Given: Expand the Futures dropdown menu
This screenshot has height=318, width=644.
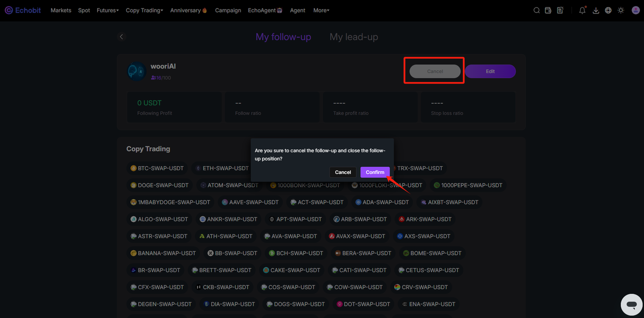Looking at the screenshot, I should tap(108, 10).
